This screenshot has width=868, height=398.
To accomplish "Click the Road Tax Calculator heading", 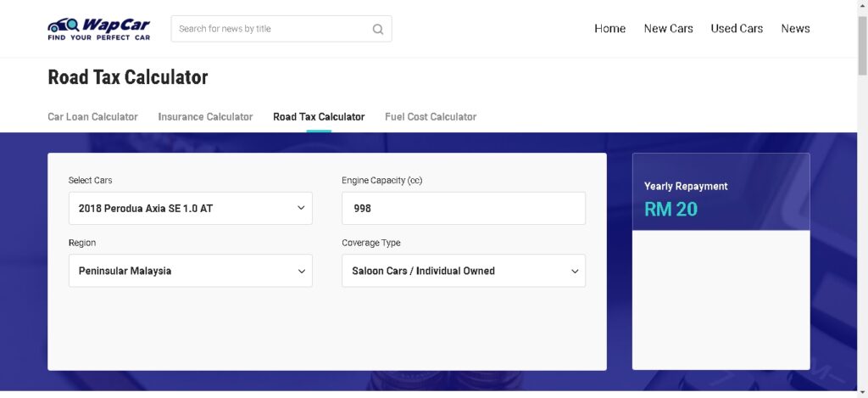I will [128, 77].
